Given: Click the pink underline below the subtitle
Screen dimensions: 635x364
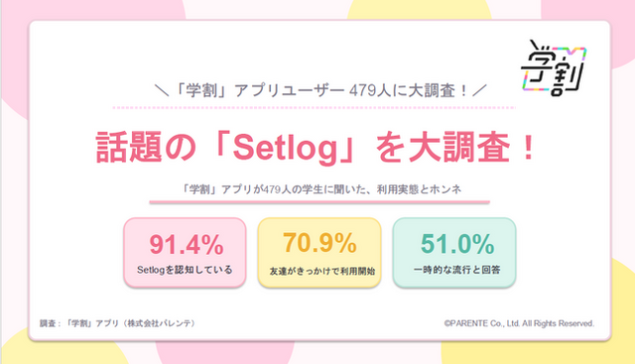Looking at the screenshot, I should (x=319, y=201).
